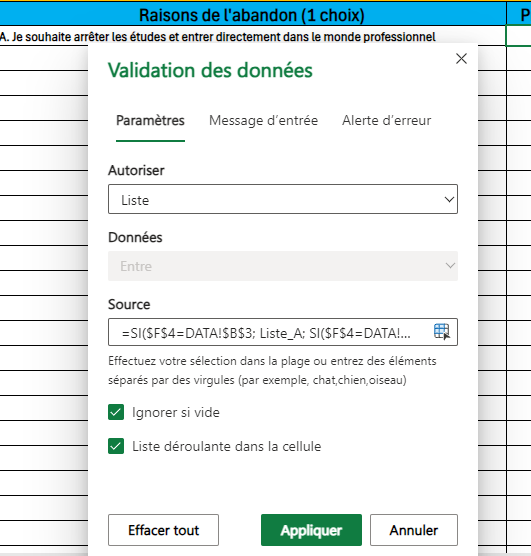
Task: Select the cell starting 'A. Je souhaite arrêter'
Action: (x=252, y=36)
